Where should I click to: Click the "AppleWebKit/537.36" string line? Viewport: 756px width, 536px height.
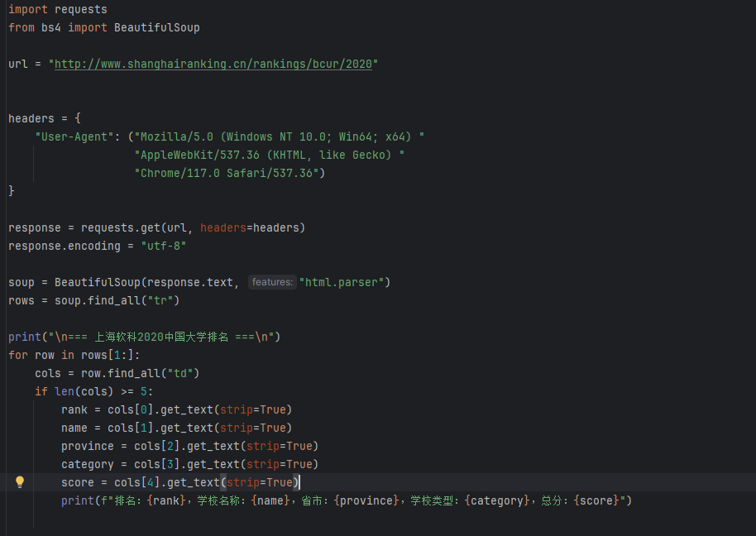[x=269, y=155]
